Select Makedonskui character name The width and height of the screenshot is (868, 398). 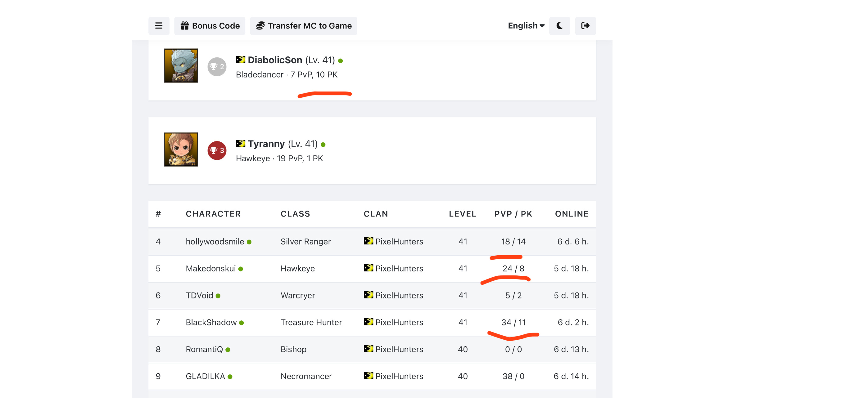pos(210,268)
